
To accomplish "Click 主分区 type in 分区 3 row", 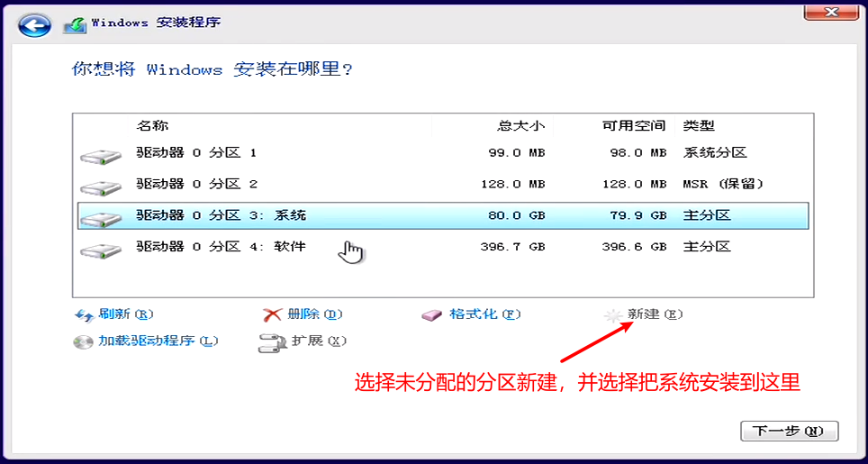I will [x=707, y=215].
